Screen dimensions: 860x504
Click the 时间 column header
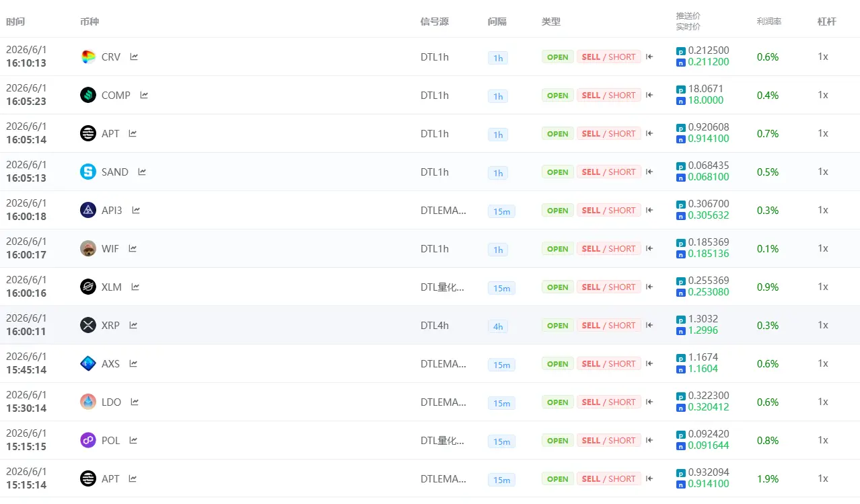click(x=15, y=22)
